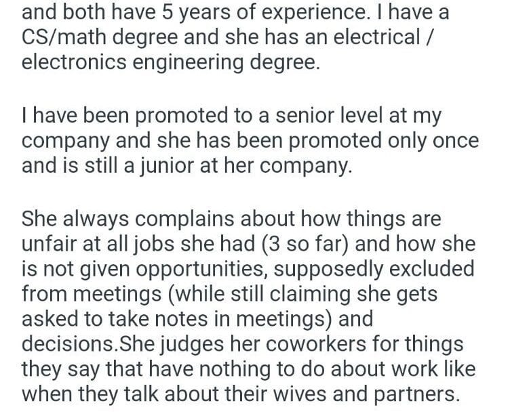Viewport: 510px width, 420px height.
Task: Click the "5 years" text
Action: coord(177,12)
